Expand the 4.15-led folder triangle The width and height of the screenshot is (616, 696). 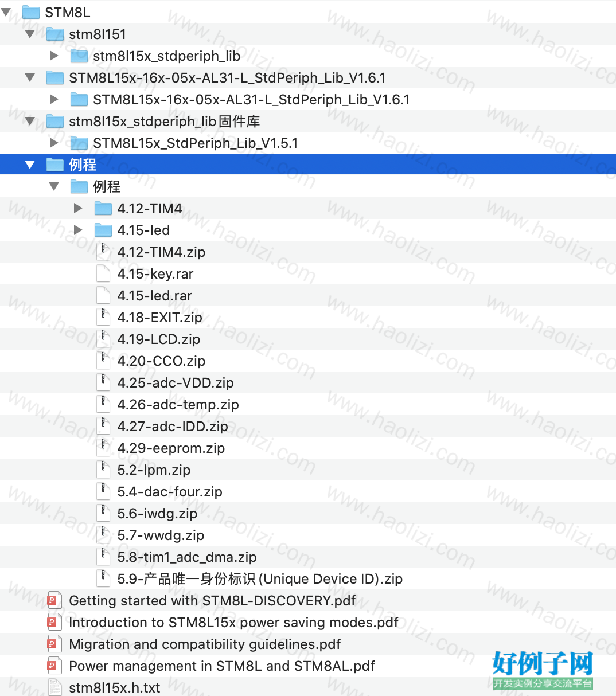pyautogui.click(x=78, y=230)
